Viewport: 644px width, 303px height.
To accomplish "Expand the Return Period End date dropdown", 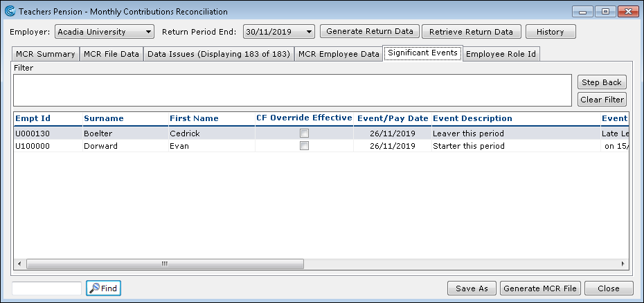I will 279,32.
